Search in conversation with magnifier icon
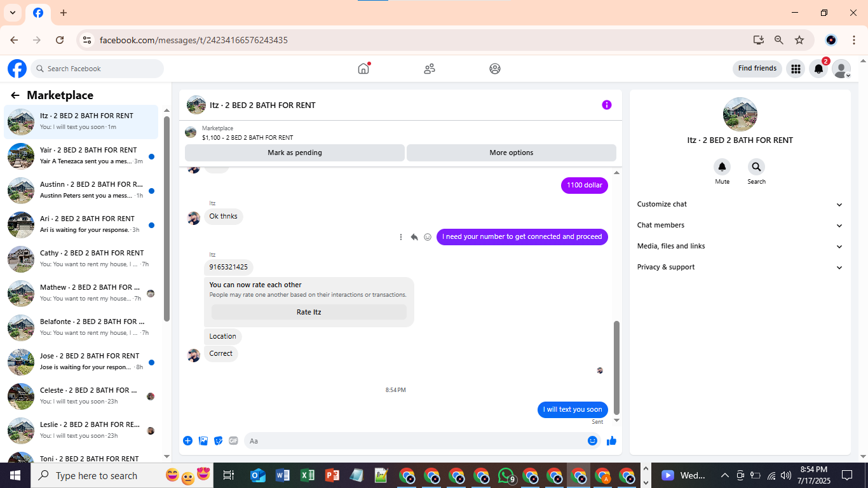 coord(756,167)
